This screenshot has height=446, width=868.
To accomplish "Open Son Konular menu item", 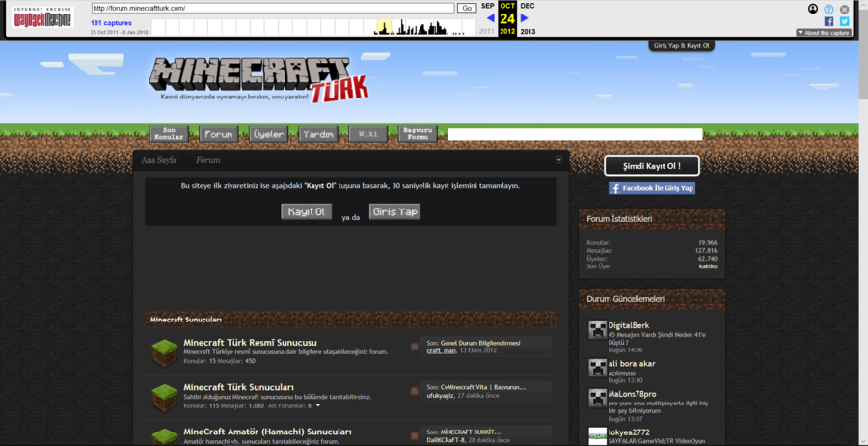I will coord(169,134).
